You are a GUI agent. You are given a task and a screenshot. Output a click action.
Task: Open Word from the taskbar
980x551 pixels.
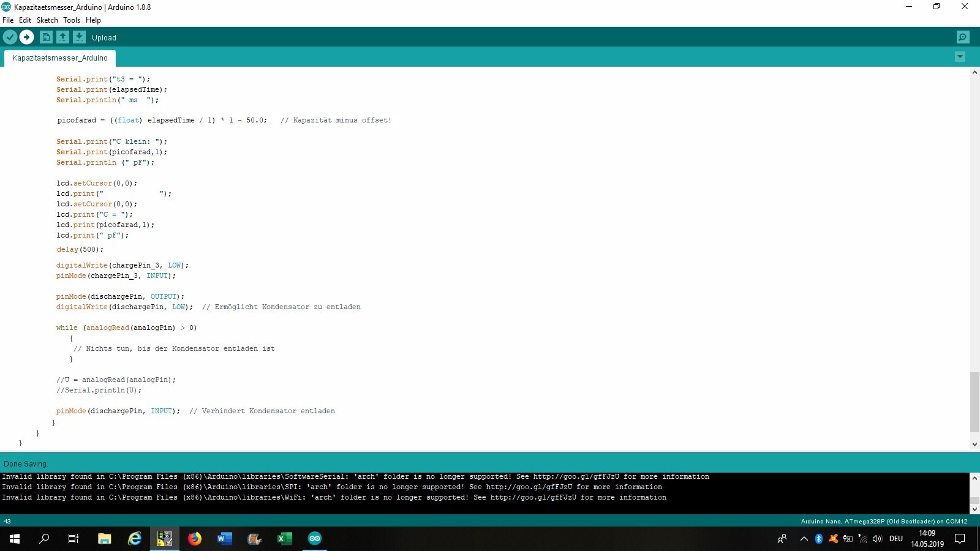(225, 539)
